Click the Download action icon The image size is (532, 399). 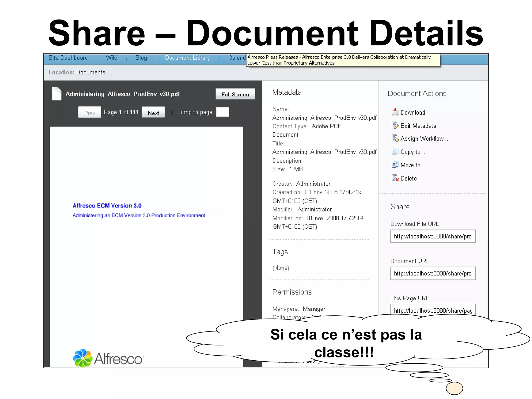(x=395, y=112)
